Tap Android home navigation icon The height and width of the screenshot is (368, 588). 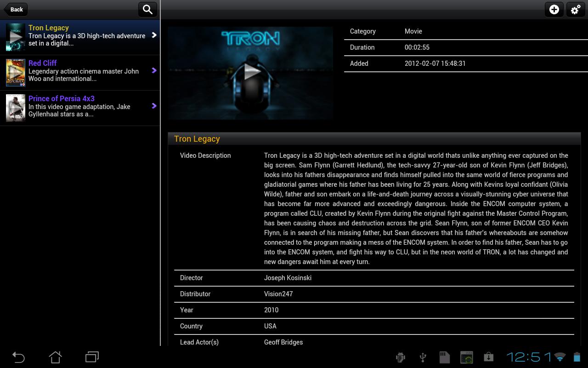55,357
